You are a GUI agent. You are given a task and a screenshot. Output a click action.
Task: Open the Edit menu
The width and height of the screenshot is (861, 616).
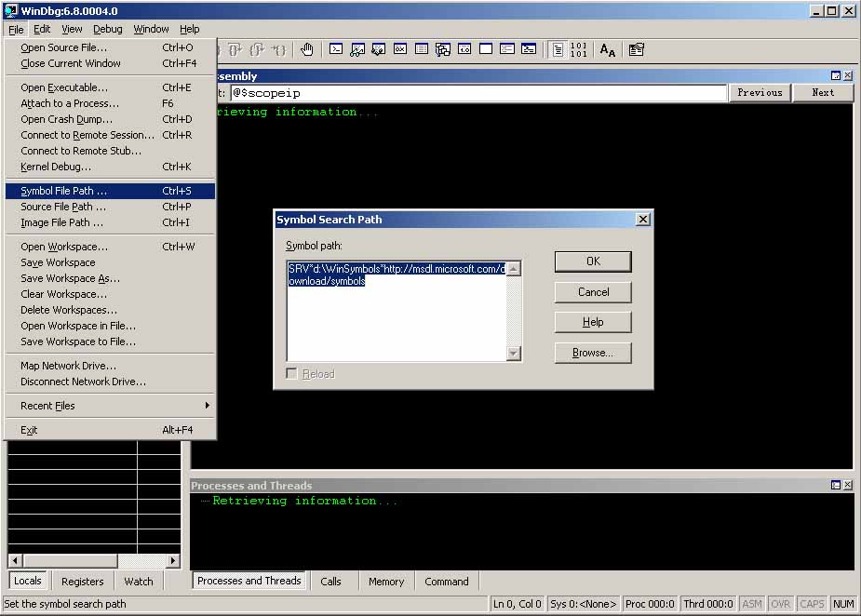tap(42, 29)
